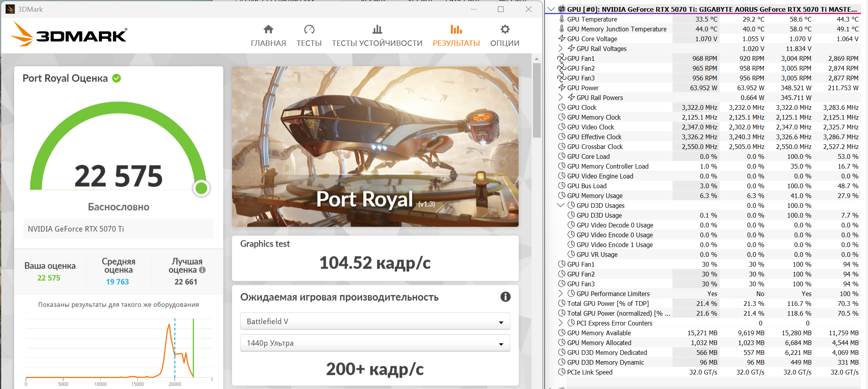Collapse the GPU [#0] NVIDIA GeForce RTX 5070 Ti node
The image size is (868, 389).
tap(551, 9)
